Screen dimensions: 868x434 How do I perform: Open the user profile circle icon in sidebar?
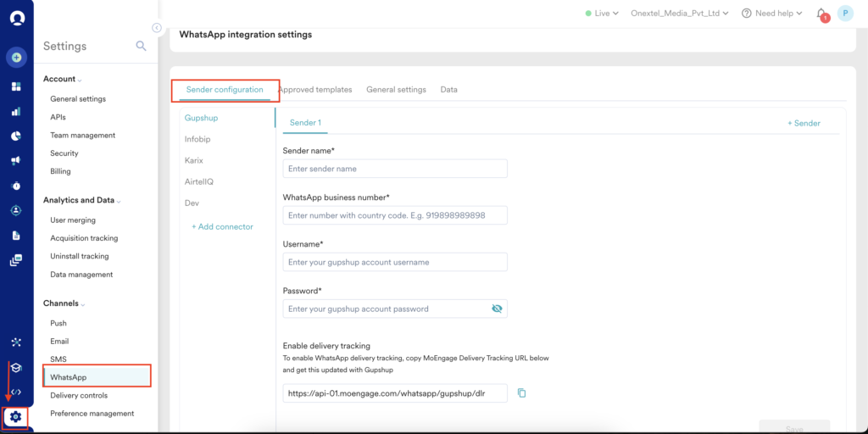(16, 210)
